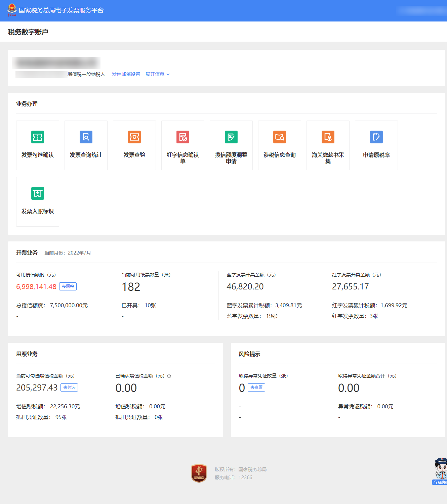This screenshot has height=504, width=447.
Task: Select the 红字信息确认单 icon
Action: click(x=183, y=137)
